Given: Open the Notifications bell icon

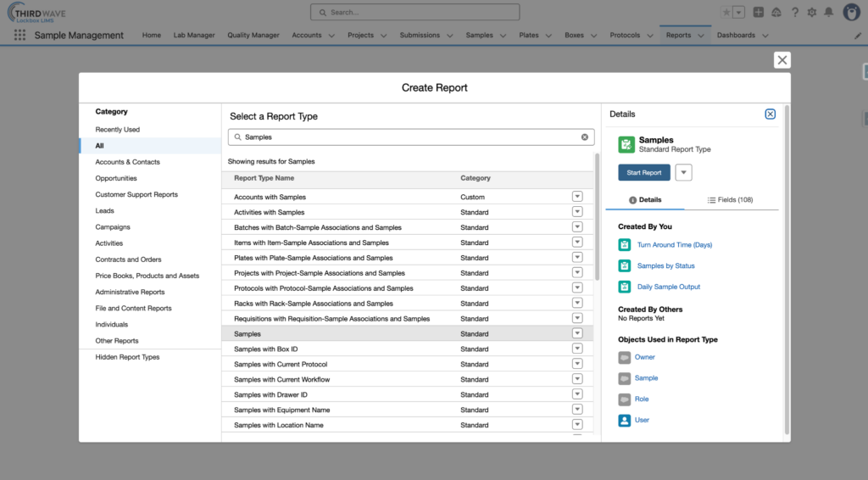Looking at the screenshot, I should tap(829, 12).
